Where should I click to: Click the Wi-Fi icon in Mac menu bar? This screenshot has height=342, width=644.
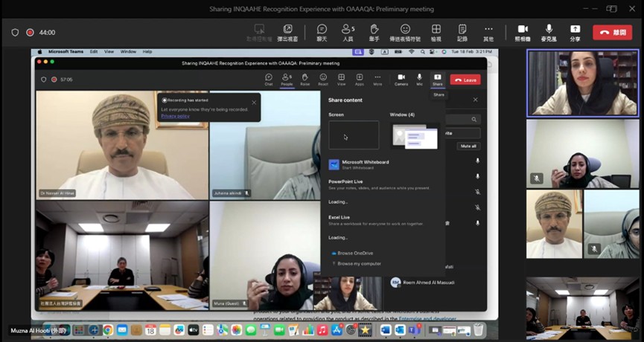[412, 51]
